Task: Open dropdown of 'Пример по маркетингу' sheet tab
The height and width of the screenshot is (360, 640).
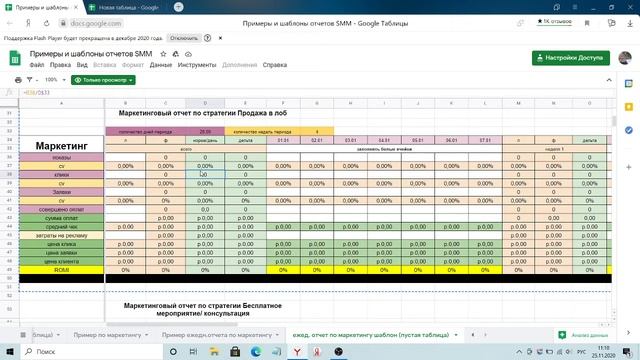Action: pyautogui.click(x=147, y=335)
